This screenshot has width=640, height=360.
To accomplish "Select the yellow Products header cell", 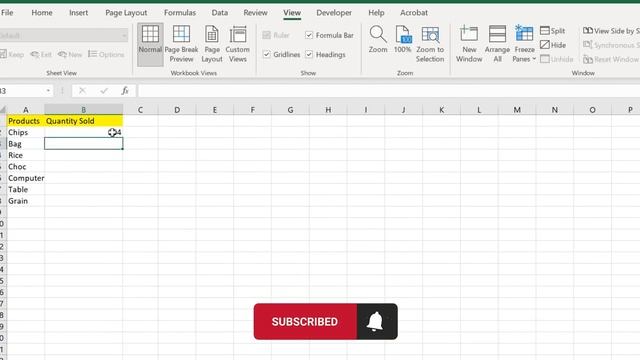I will coord(25,121).
